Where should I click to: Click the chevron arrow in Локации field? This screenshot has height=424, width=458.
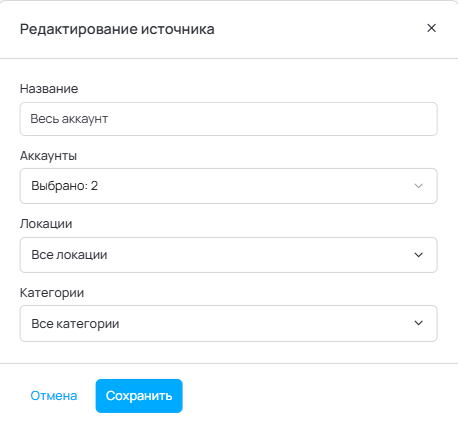tap(418, 255)
